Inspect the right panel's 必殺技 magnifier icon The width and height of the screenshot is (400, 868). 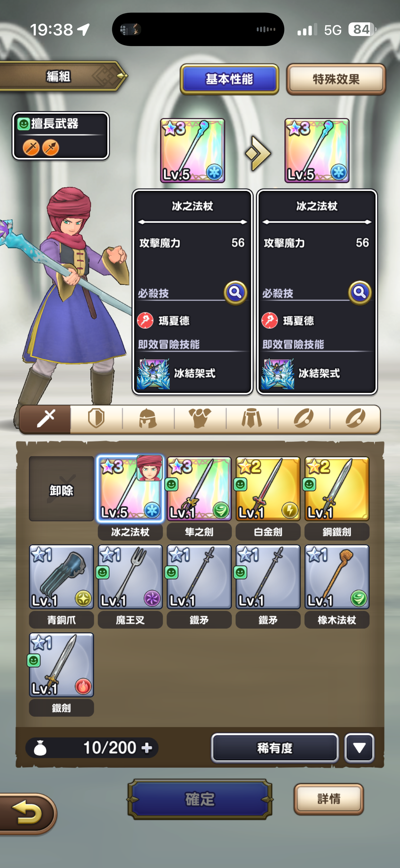click(x=359, y=292)
